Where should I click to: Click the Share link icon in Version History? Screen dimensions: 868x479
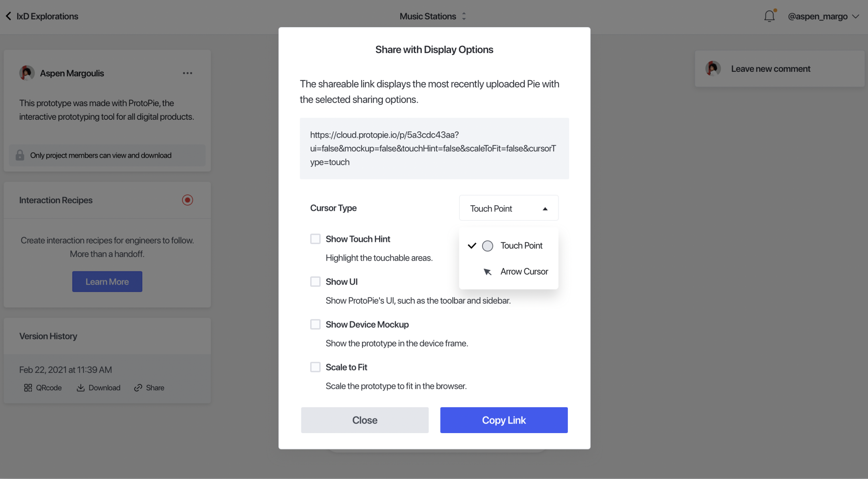(138, 388)
